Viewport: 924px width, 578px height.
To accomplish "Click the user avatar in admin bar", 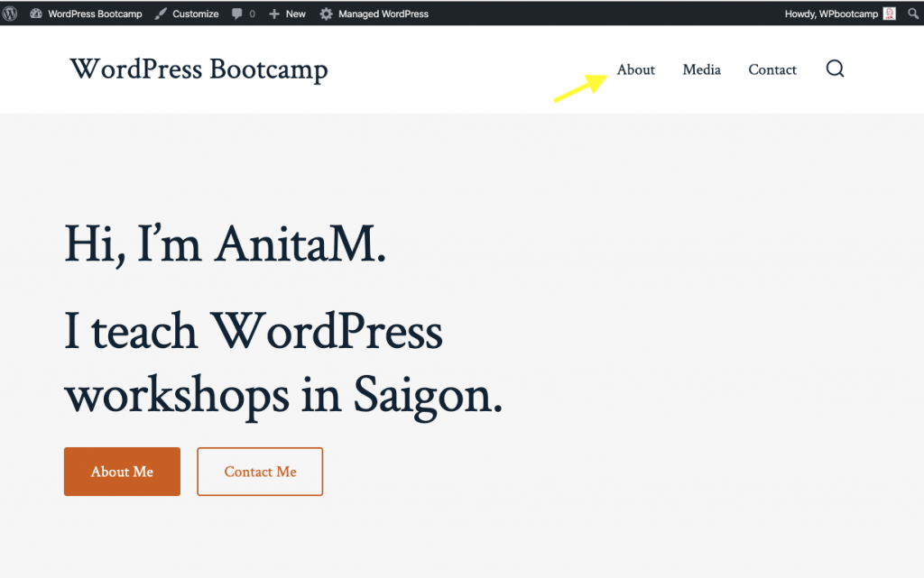I will tap(889, 14).
